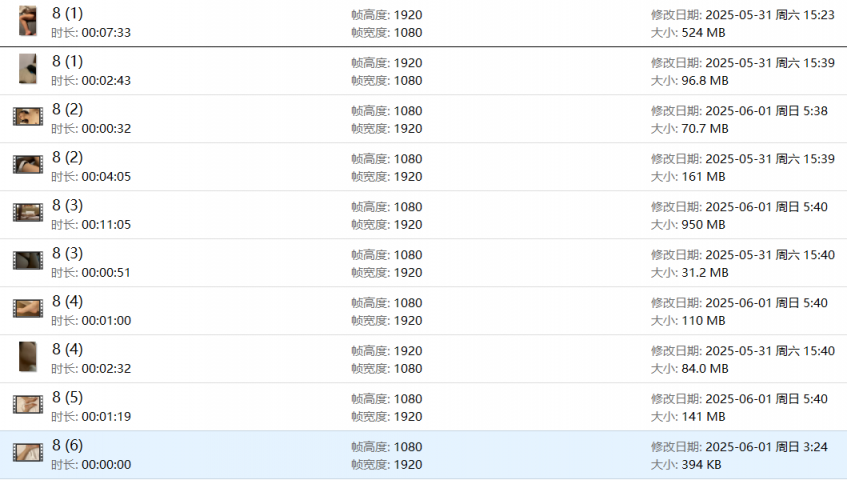
Task: Click modified date 2025-05-31 15:23
Action: click(770, 15)
